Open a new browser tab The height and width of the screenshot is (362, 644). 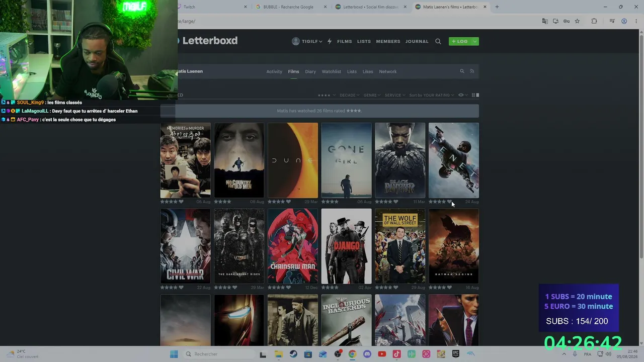[x=497, y=7]
